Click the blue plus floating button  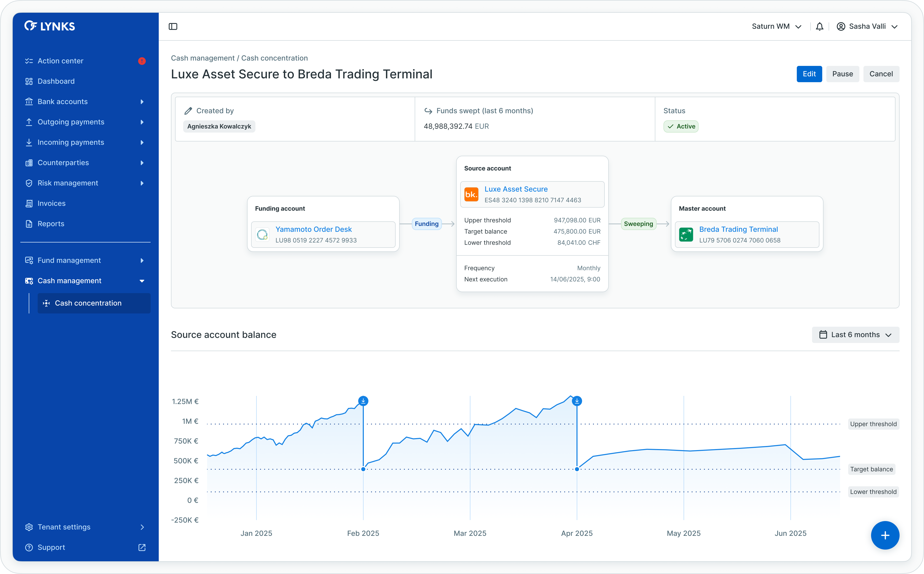pyautogui.click(x=885, y=535)
